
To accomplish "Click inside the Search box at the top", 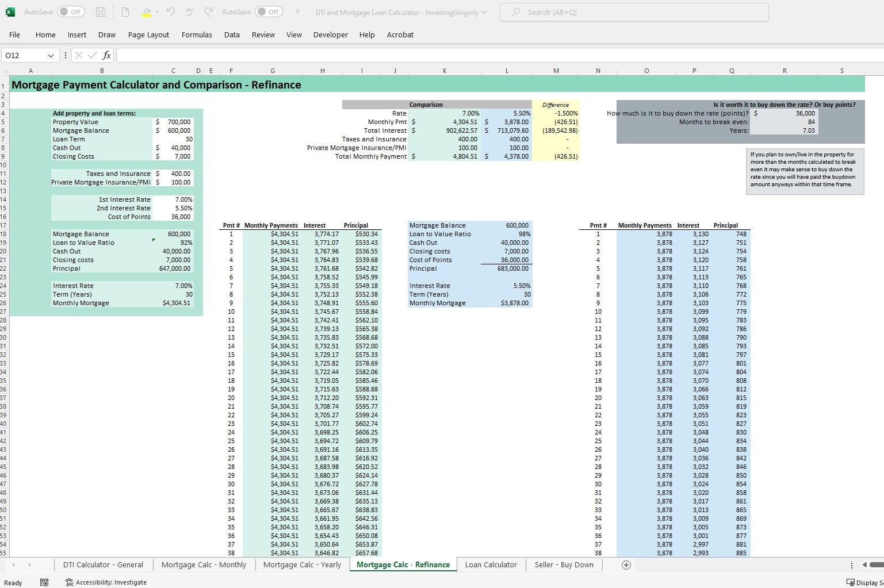I will coord(633,11).
